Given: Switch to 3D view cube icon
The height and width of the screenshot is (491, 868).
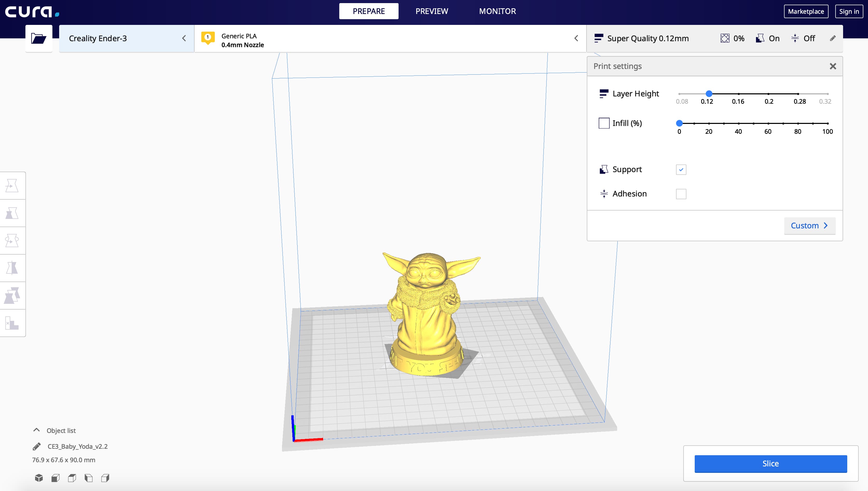Looking at the screenshot, I should click(x=39, y=478).
